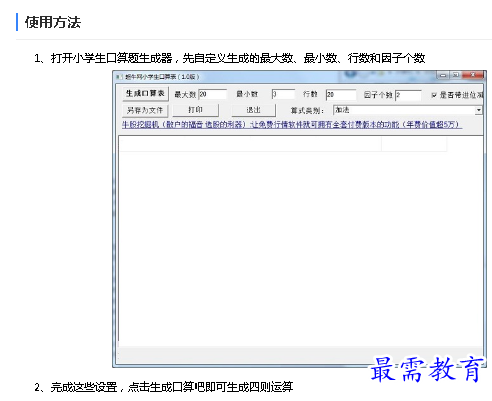492x401 pixels.
Task: Click the app icon in title bar
Action: pyautogui.click(x=119, y=77)
